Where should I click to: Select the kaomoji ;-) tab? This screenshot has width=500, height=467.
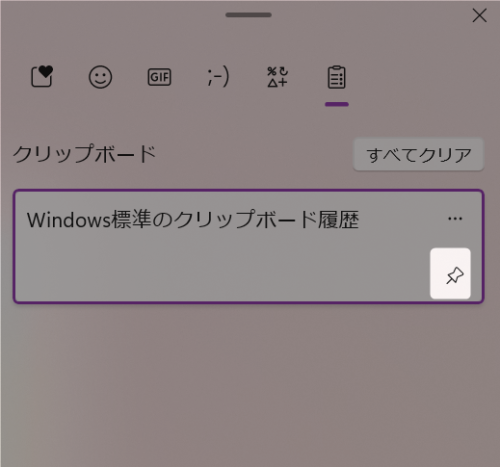coord(218,77)
